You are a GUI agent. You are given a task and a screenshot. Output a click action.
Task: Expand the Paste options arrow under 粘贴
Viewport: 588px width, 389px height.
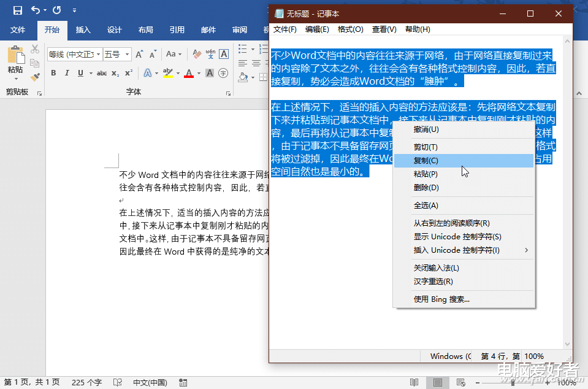point(16,79)
